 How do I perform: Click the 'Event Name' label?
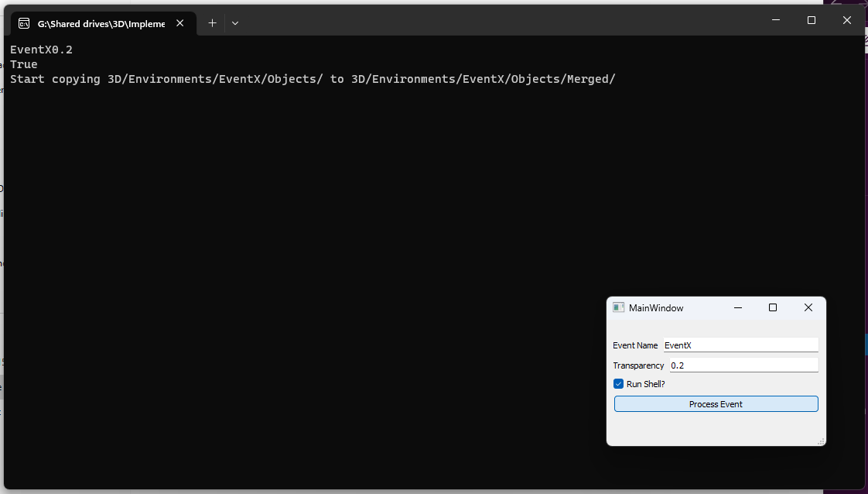coord(635,345)
